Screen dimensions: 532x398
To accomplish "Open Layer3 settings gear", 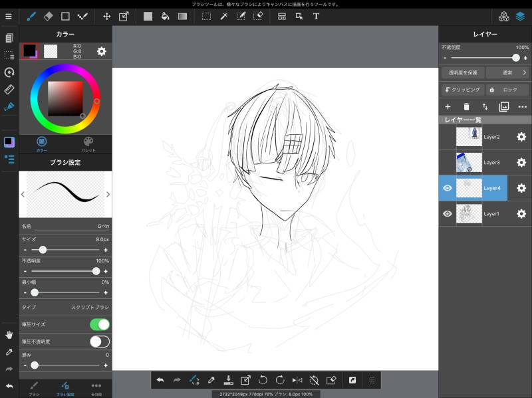I will point(521,162).
